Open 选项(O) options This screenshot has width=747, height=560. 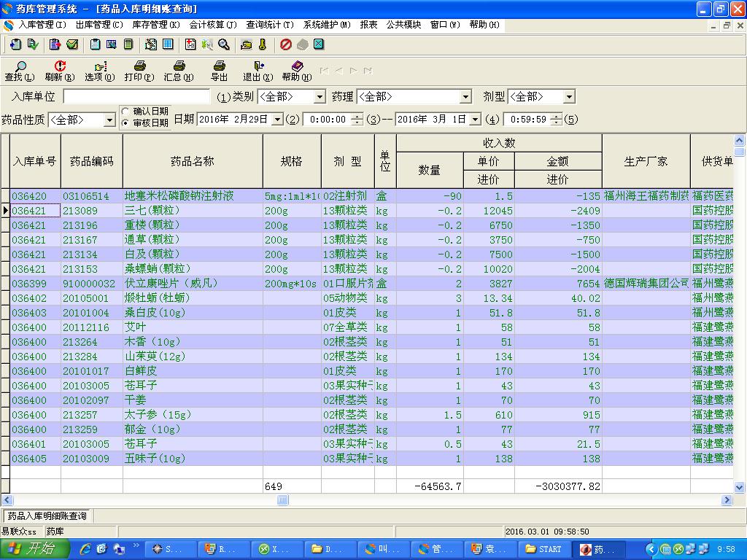tap(99, 71)
